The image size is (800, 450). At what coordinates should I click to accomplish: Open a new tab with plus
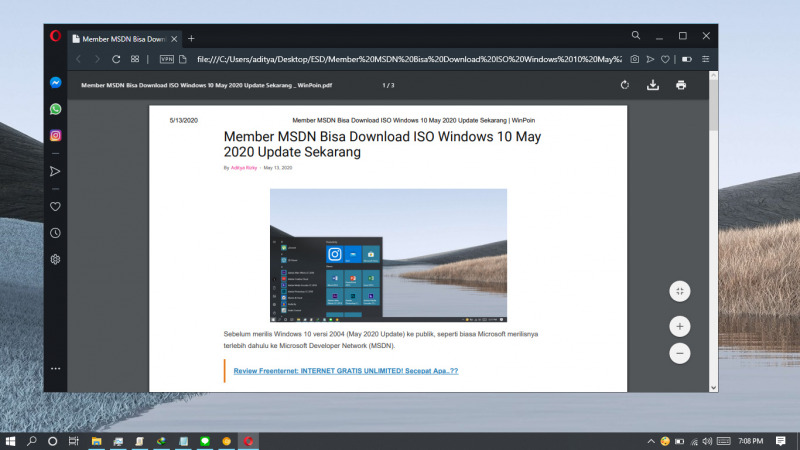pyautogui.click(x=191, y=39)
